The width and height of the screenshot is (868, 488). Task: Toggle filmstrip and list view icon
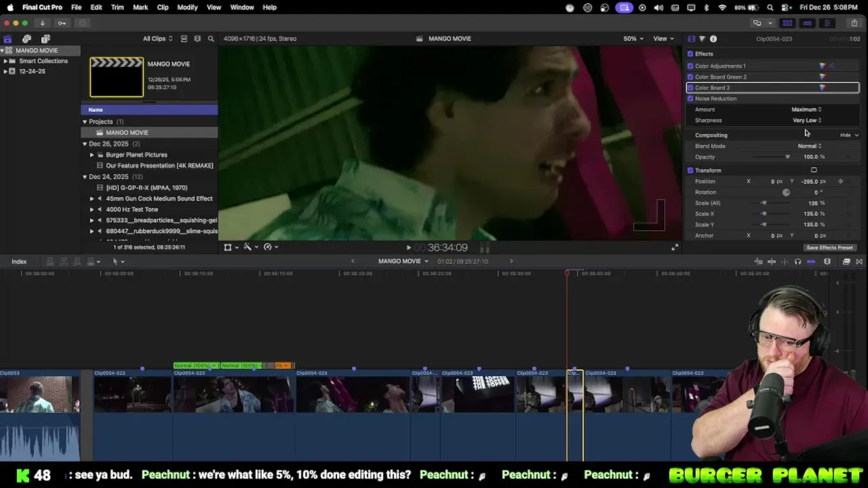[184, 39]
